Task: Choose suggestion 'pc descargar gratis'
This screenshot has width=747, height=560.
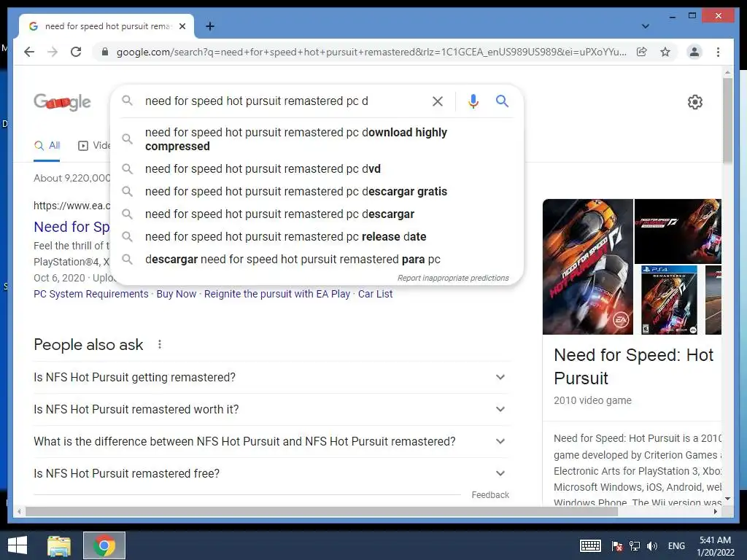Action: click(317, 192)
